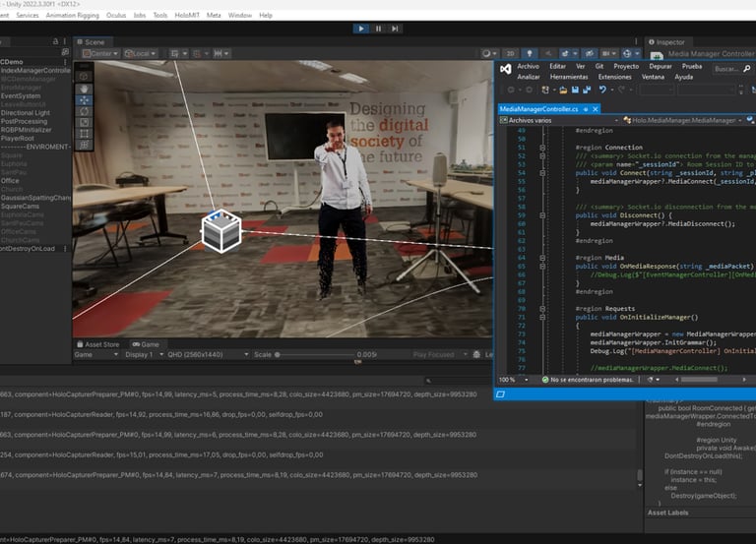The image size is (756, 544).
Task: Open Unity Tools menu
Action: 160,16
